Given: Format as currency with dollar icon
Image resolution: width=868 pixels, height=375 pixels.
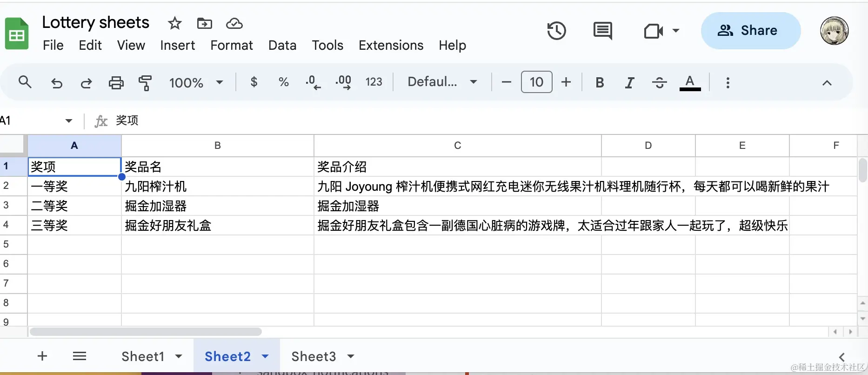Looking at the screenshot, I should coord(254,82).
